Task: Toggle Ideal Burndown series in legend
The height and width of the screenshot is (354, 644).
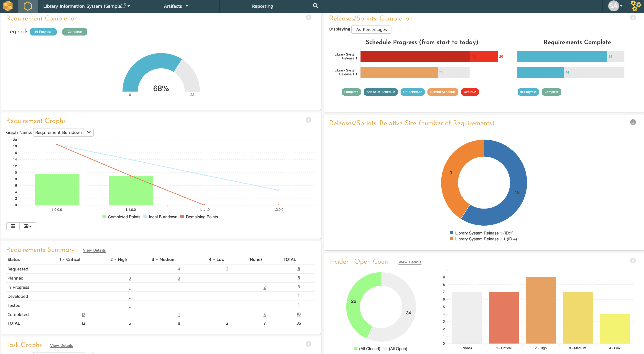Action: click(161, 217)
